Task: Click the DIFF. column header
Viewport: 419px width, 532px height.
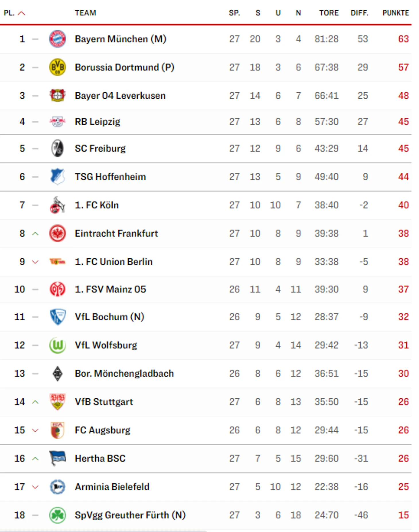Action: 359,13
